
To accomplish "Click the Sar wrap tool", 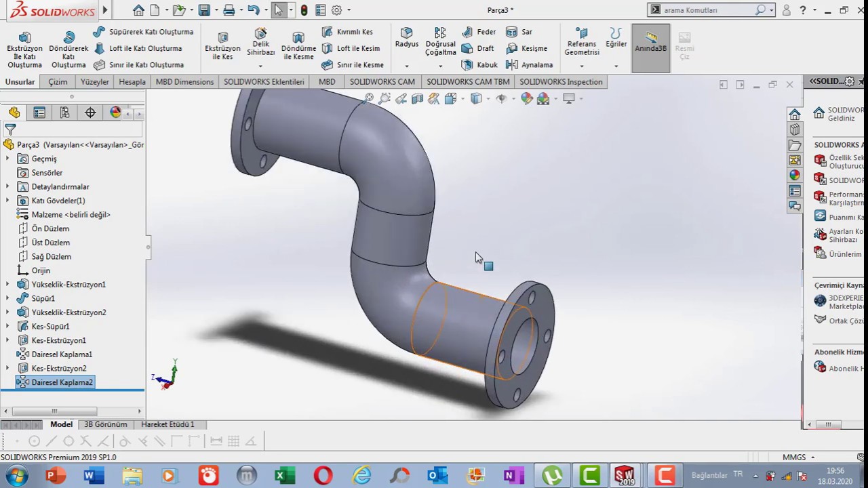I will coord(519,32).
